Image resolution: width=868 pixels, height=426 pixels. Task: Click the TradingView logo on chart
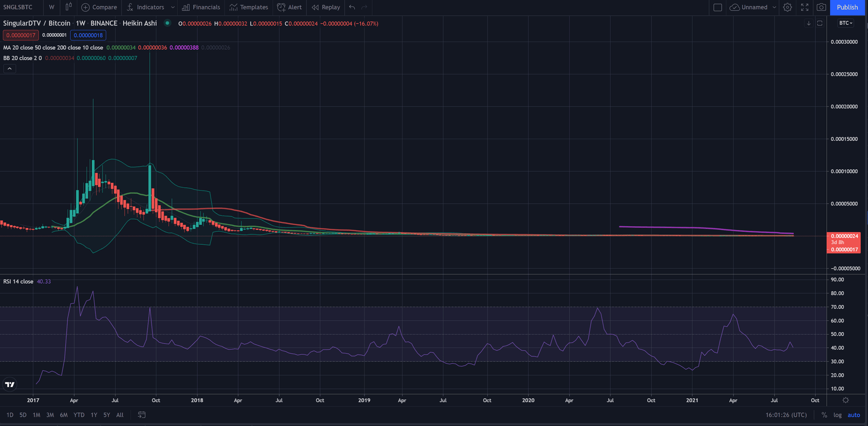(10, 384)
